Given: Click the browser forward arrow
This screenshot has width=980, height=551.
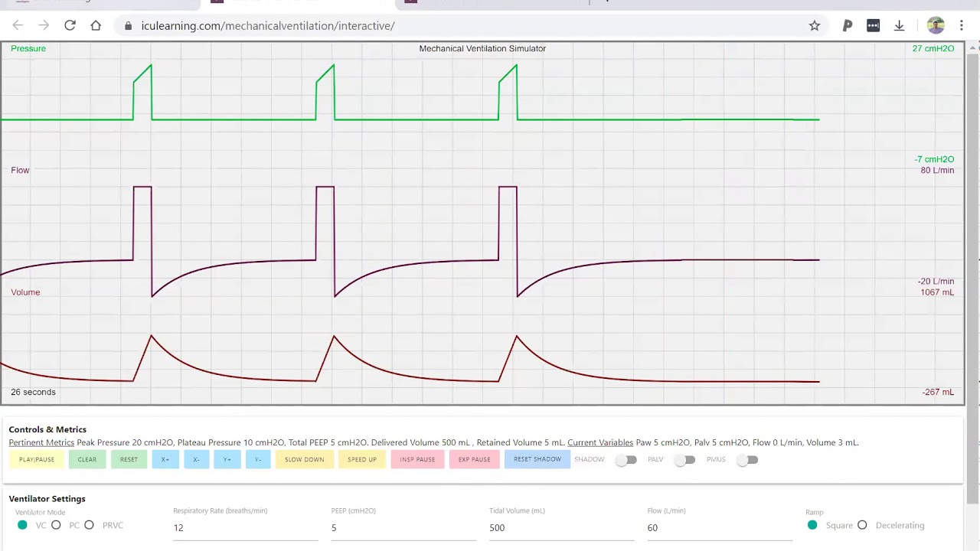Looking at the screenshot, I should pos(44,25).
